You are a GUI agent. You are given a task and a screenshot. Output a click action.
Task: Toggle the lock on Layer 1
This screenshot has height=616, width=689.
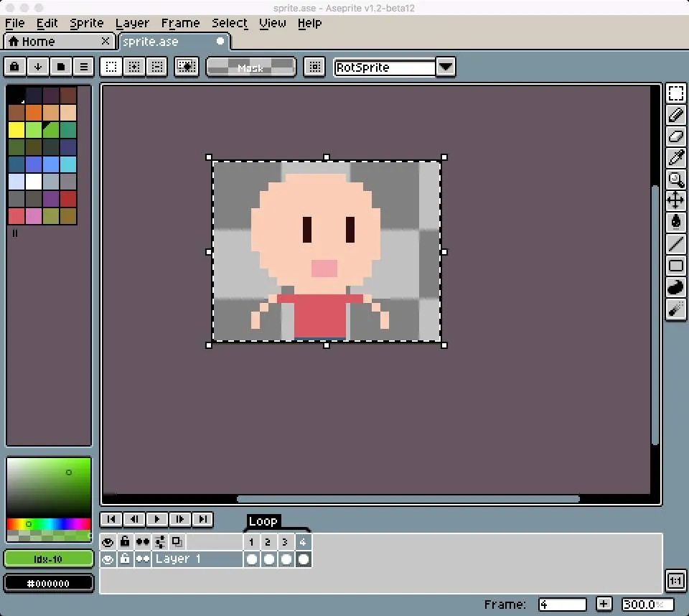coord(125,559)
